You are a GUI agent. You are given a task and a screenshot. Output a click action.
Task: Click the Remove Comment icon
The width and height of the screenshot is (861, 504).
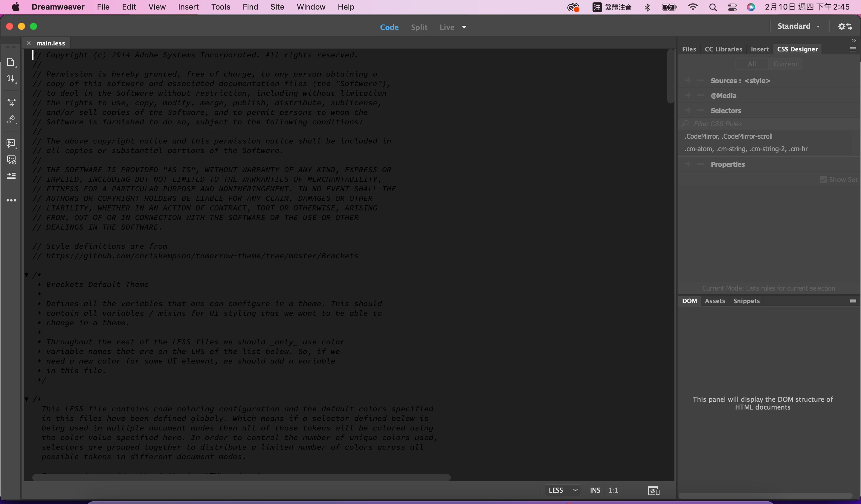click(x=11, y=160)
